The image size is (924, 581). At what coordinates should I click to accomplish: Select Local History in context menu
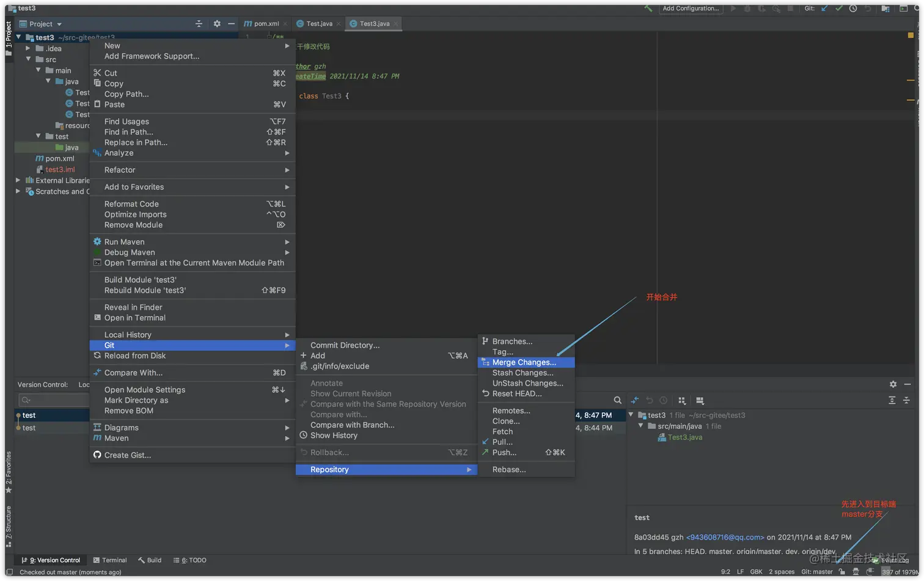click(193, 335)
